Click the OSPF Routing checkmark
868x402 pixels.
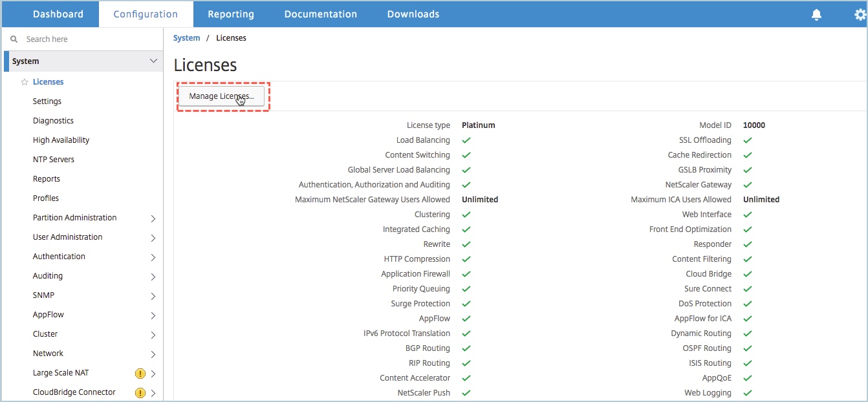(747, 348)
